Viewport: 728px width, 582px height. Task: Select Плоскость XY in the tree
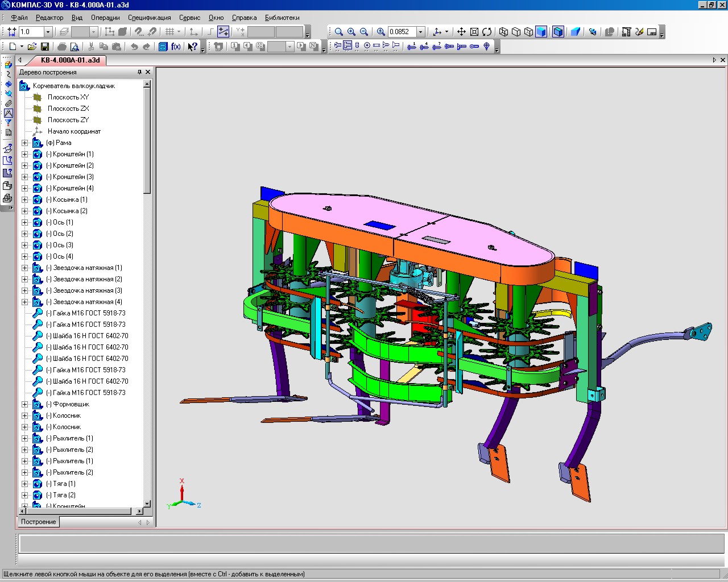point(68,97)
